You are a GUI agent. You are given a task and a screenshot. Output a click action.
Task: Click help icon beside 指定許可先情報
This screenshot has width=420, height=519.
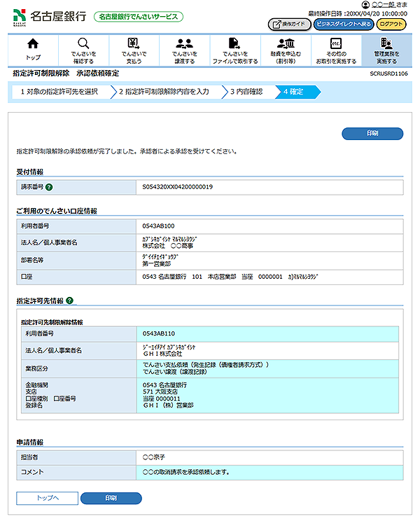[70, 300]
